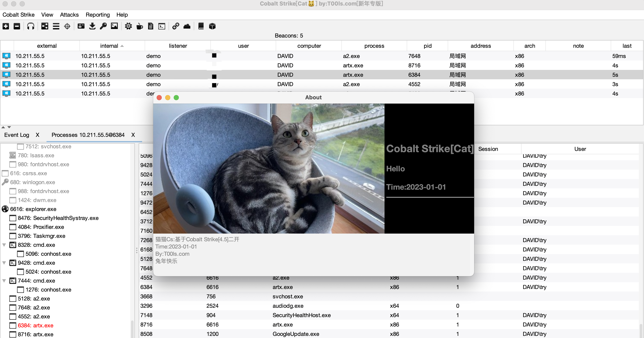Click the connect to team server plus icon

pos(6,26)
